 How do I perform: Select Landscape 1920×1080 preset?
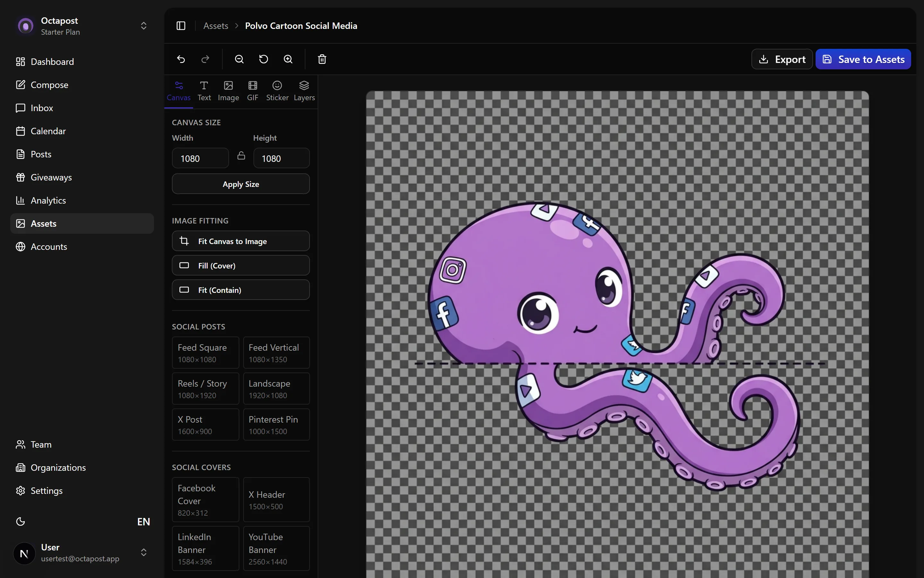(277, 389)
